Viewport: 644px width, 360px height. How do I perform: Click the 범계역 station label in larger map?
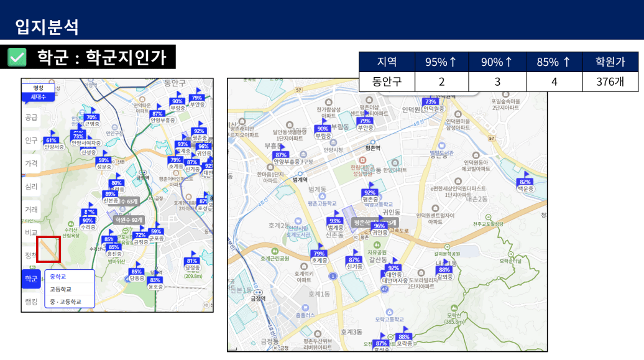point(300,180)
